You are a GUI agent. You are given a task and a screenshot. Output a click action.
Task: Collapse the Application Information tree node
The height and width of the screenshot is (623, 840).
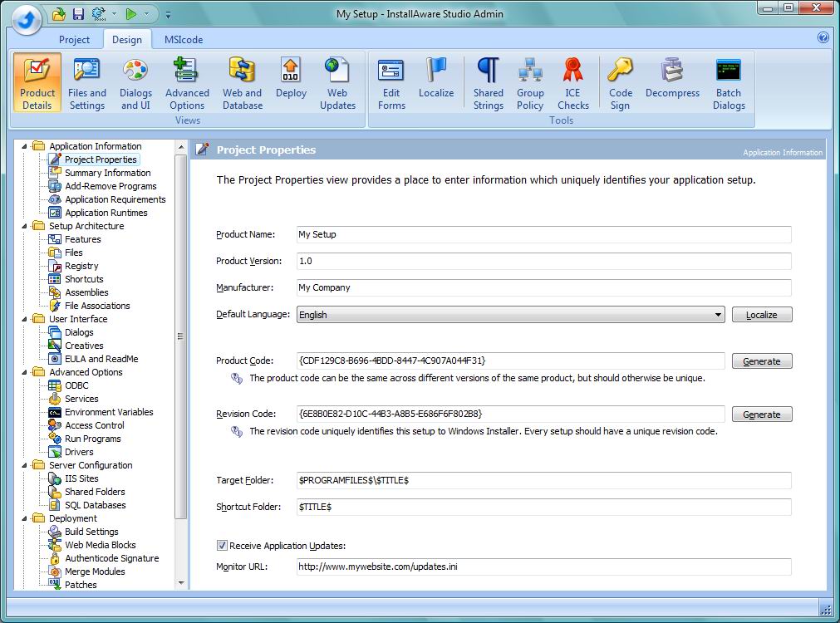(24, 146)
